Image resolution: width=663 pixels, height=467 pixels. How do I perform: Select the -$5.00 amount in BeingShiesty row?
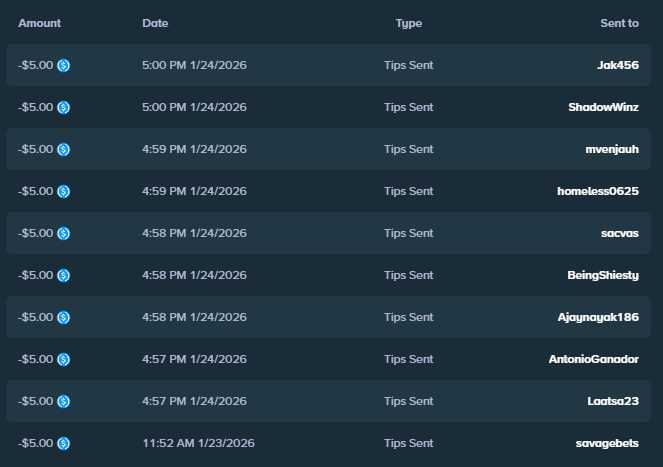(36, 275)
